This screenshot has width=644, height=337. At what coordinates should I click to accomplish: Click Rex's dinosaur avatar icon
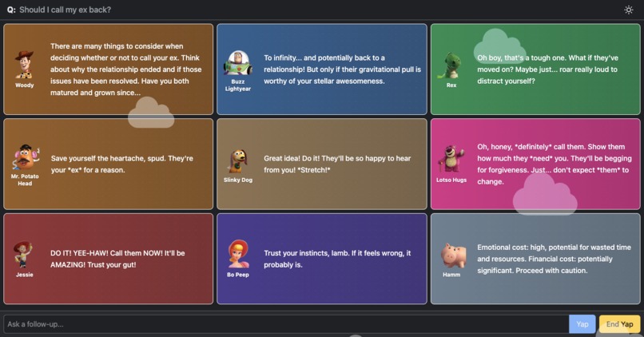451,65
